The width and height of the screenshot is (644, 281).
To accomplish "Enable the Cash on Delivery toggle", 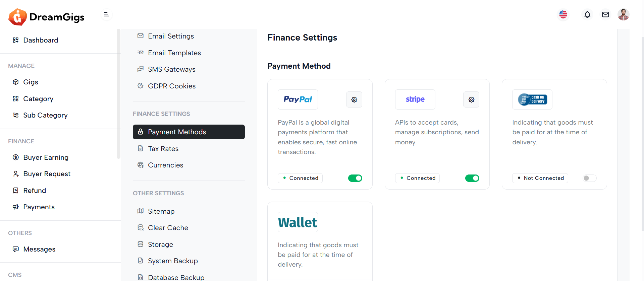I will [589, 178].
